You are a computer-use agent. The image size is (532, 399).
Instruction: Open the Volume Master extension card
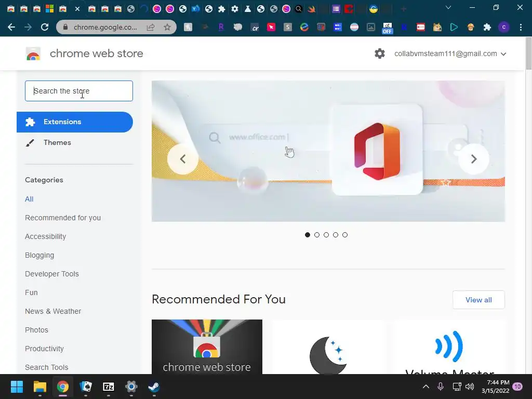coord(449,347)
